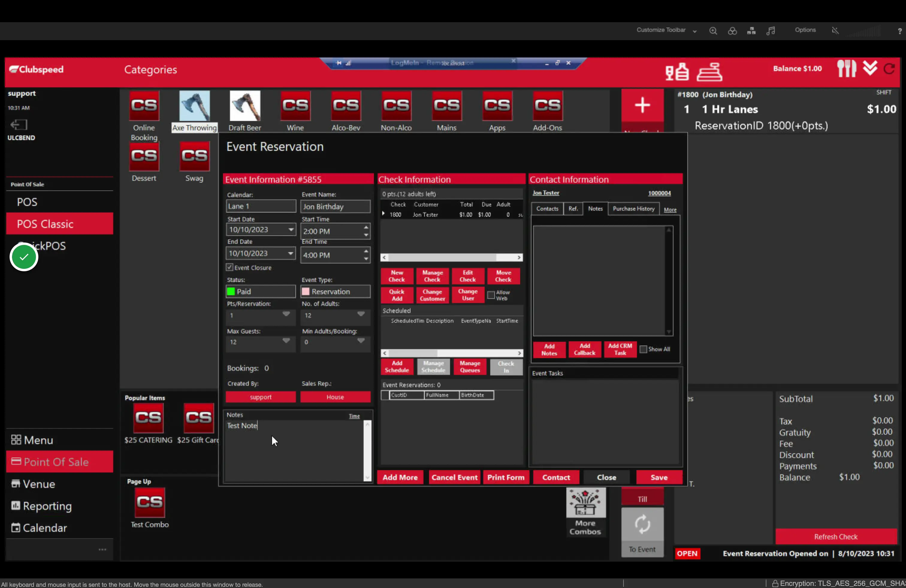This screenshot has height=588, width=906.
Task: Click the Cancel Event button
Action: tap(454, 477)
